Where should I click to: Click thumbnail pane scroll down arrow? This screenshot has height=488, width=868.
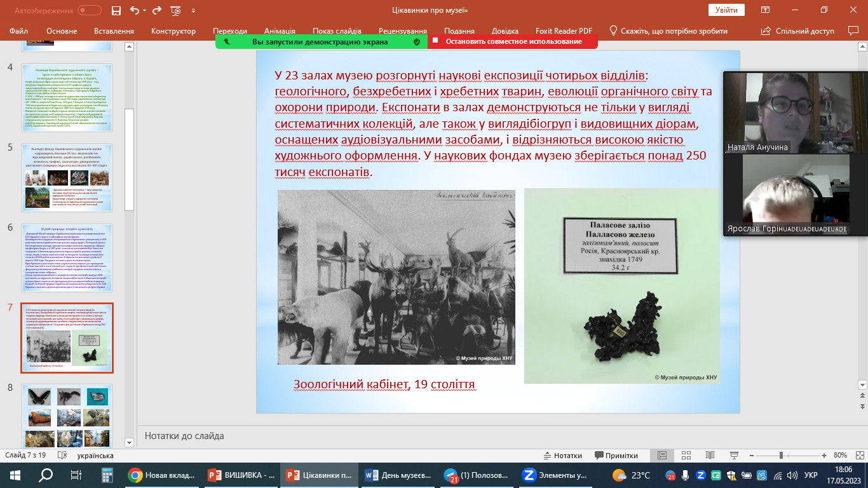130,442
